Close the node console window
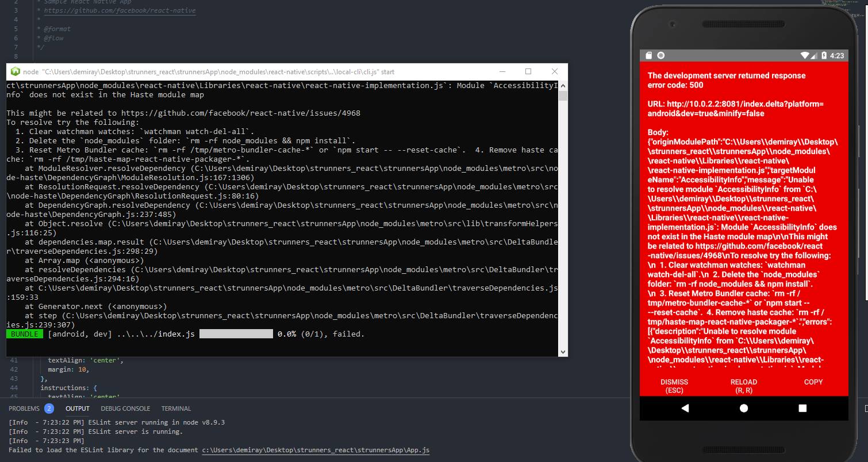This screenshot has height=462, width=868. [x=554, y=71]
